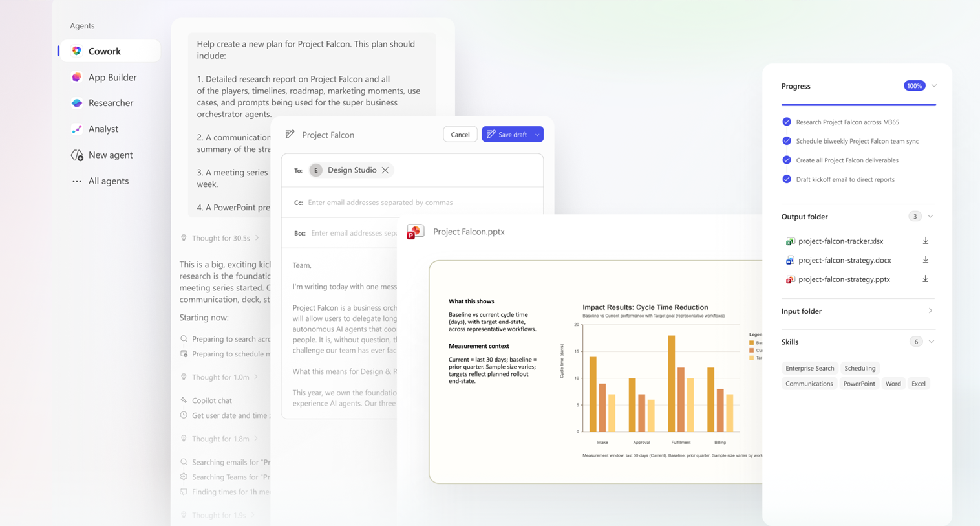Click the Output folder count badge 3

click(x=915, y=217)
